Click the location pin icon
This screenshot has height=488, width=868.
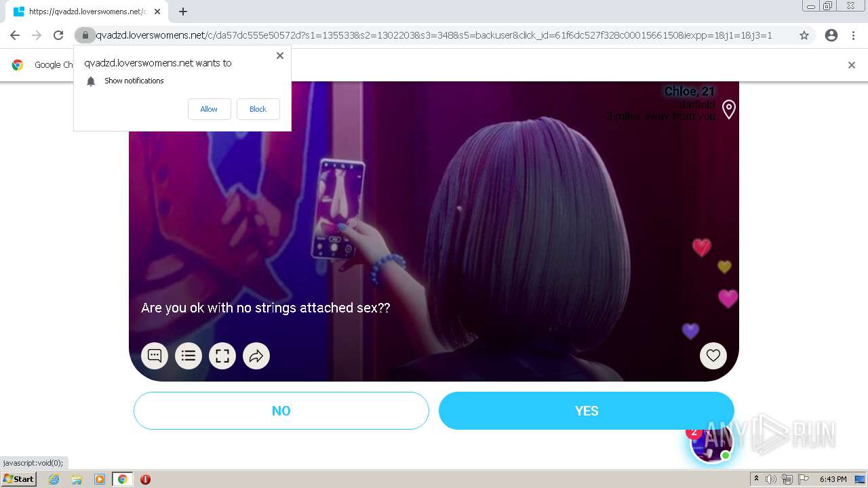[729, 109]
